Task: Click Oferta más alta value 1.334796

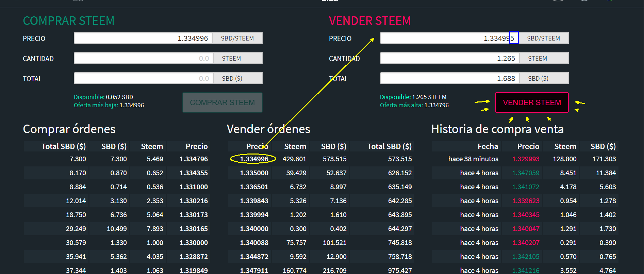Action: coord(436,105)
